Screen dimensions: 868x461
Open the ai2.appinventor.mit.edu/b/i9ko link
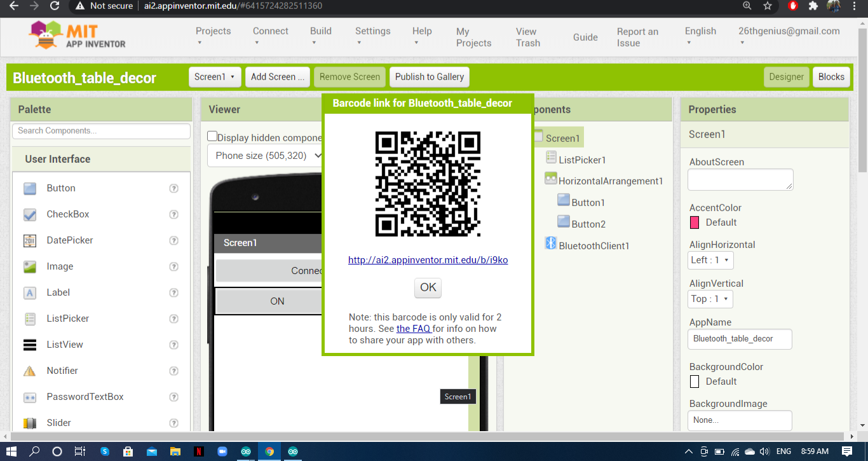[428, 260]
